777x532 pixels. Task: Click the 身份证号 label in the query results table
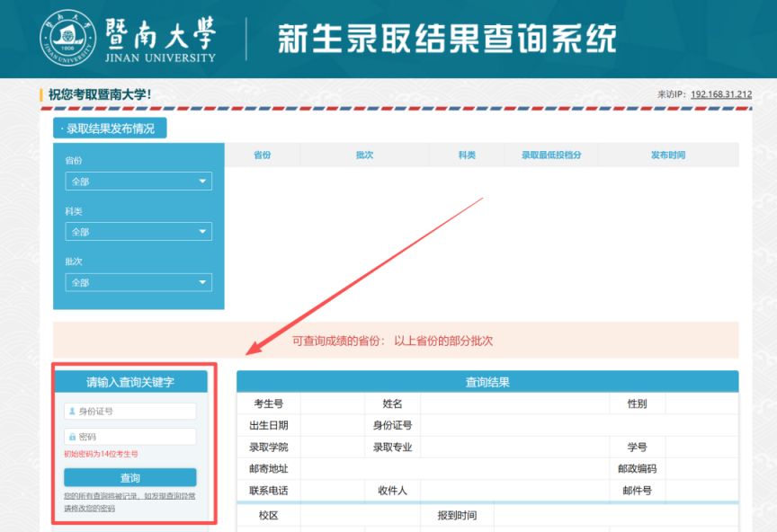pyautogui.click(x=392, y=425)
